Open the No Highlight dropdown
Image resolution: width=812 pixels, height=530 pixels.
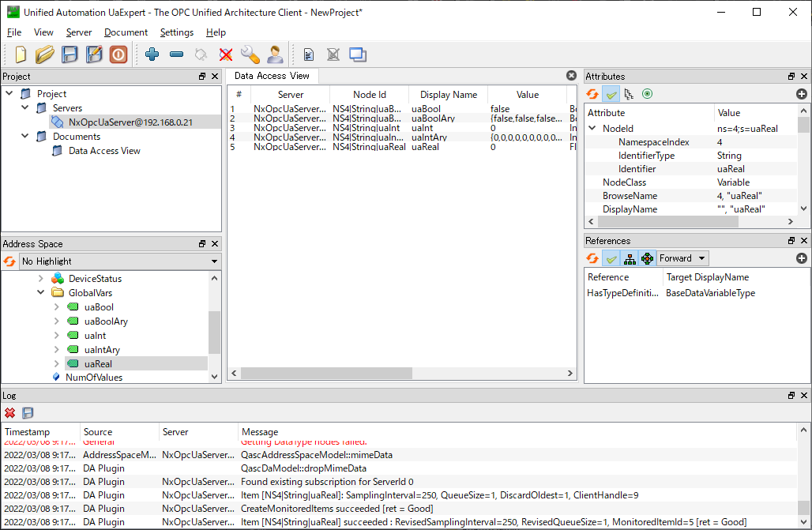pos(120,261)
